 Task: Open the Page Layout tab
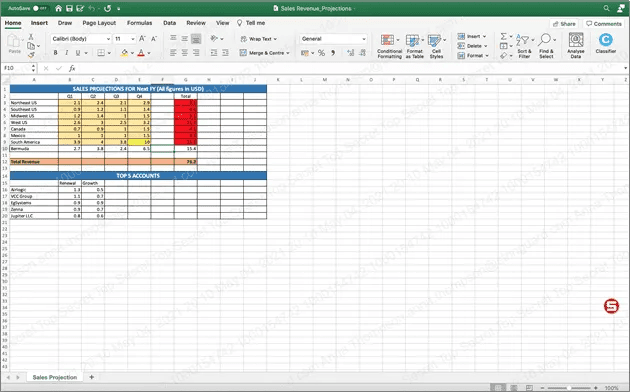coord(99,23)
